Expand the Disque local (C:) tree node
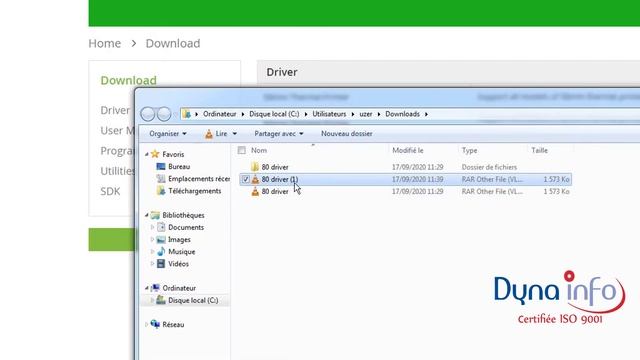 pos(152,300)
